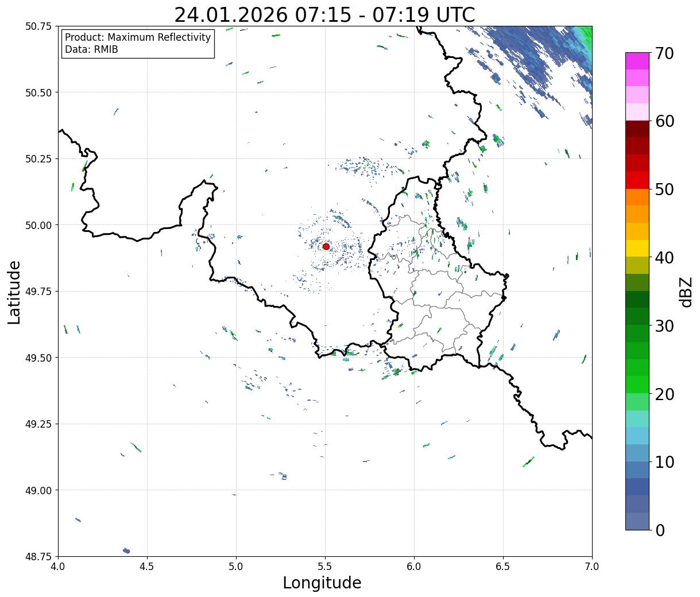Click the 'dBZ' colorbar label
This screenshot has height=597, width=700.
[x=686, y=292]
